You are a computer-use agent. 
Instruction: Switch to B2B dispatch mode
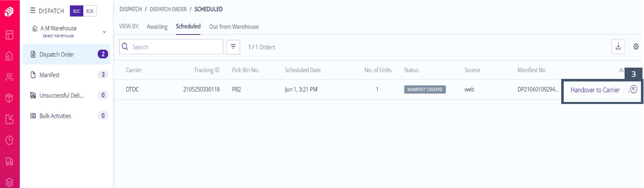tap(90, 11)
